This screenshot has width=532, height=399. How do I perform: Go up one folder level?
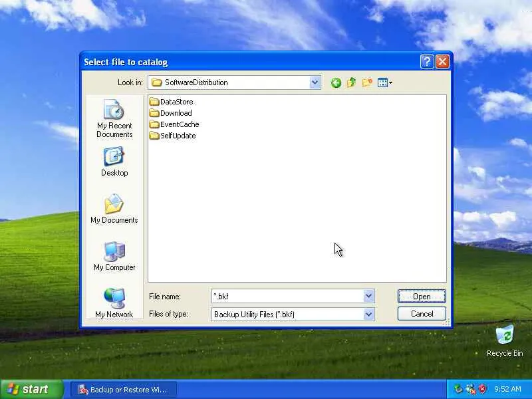(351, 82)
